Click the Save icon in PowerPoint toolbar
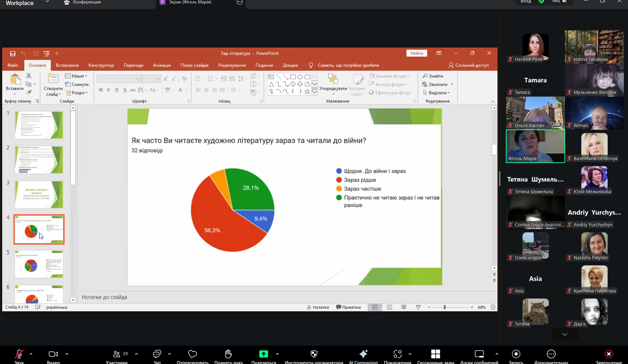This screenshot has height=364, width=628. click(x=13, y=53)
